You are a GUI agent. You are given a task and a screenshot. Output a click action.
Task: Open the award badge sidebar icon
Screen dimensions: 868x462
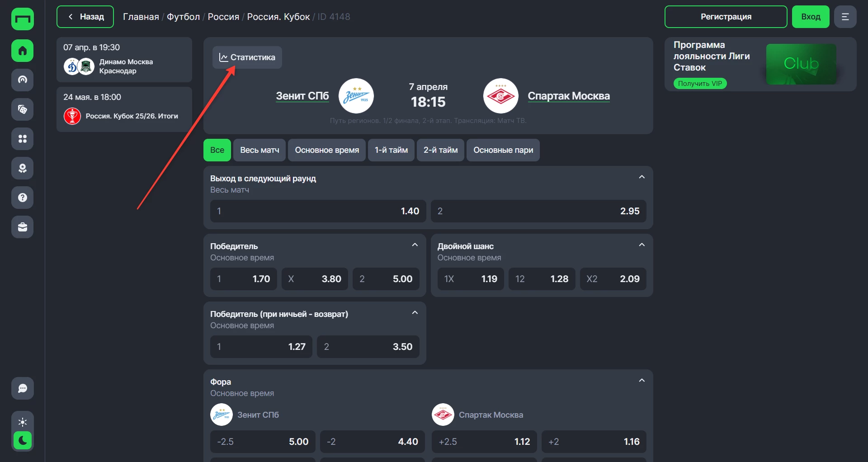pyautogui.click(x=22, y=168)
